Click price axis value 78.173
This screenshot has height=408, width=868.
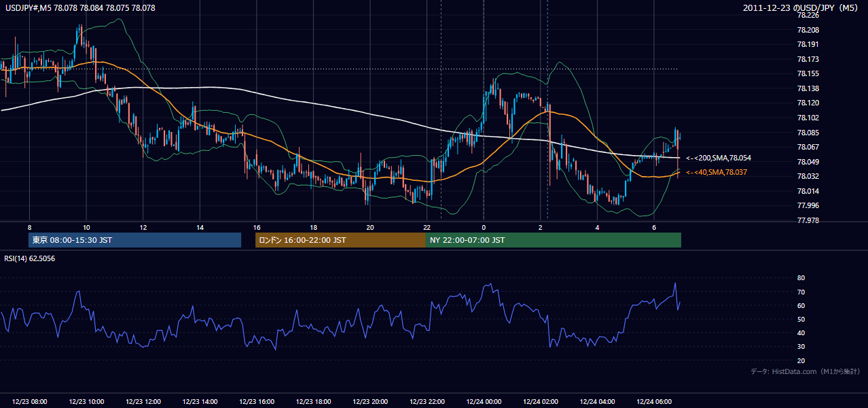click(808, 59)
